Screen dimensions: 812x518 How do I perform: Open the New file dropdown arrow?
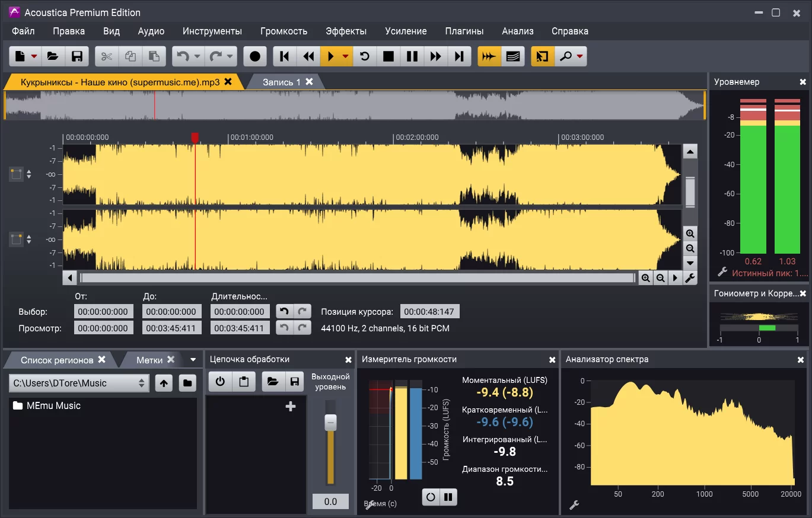34,56
